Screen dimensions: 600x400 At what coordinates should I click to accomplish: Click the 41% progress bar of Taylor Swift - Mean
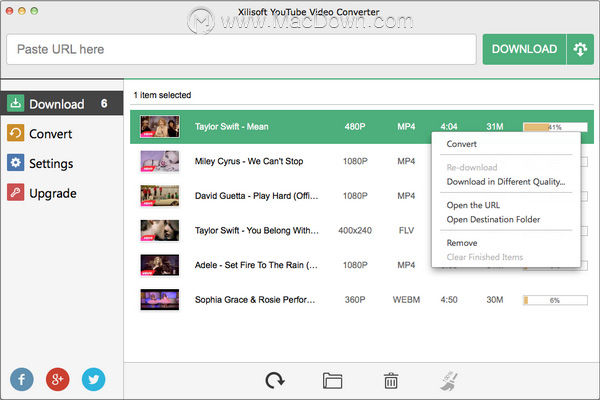coord(555,127)
